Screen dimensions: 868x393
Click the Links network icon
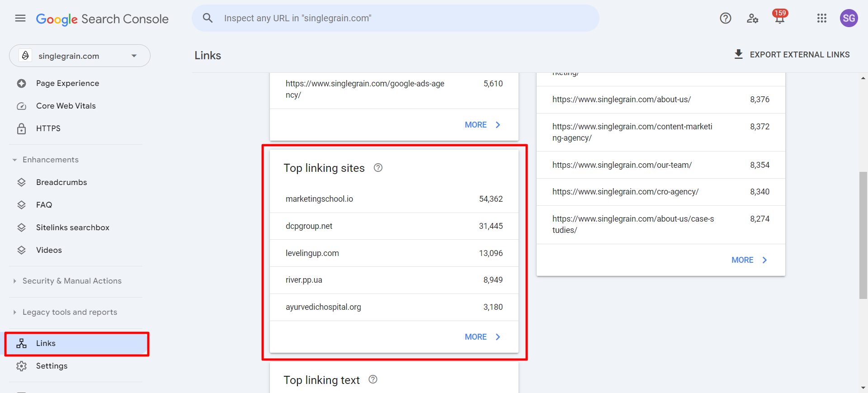[21, 343]
